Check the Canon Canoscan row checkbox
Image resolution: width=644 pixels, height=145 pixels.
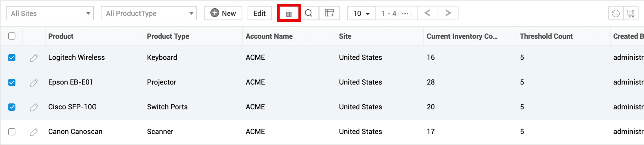coord(12,132)
